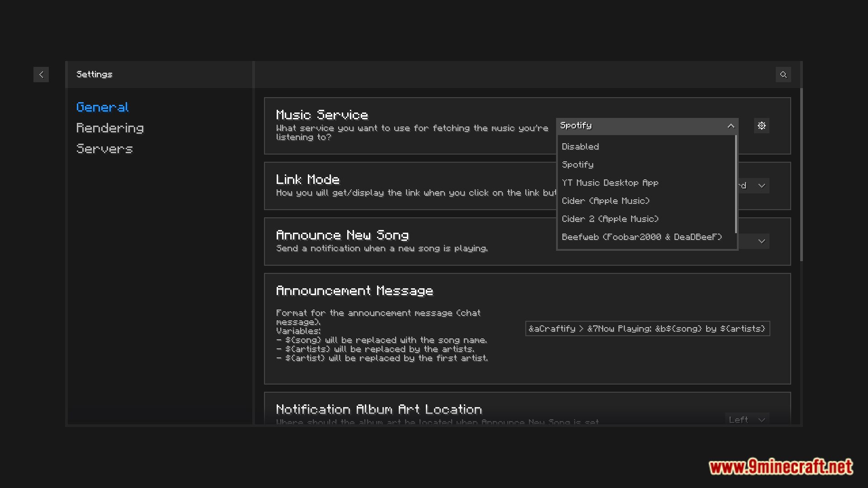Screen dimensions: 868x488
Task: Open Notification Album Art Location Left dropdown
Action: [x=747, y=419]
